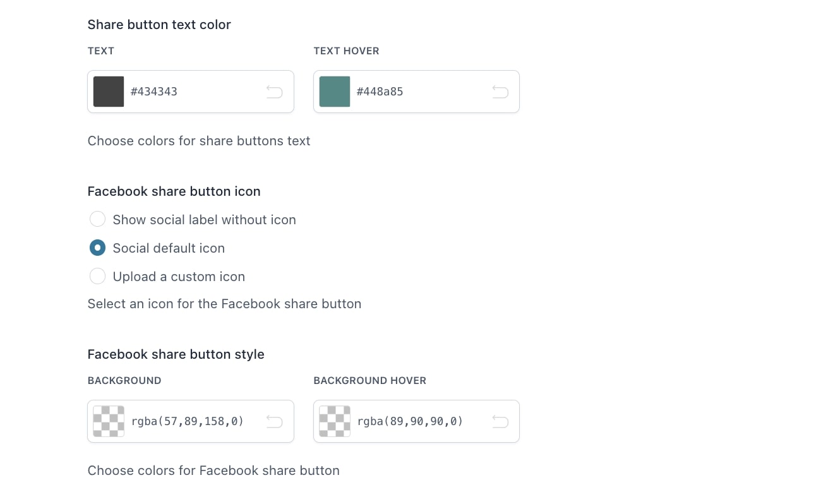This screenshot has height=504, width=821.
Task: Reset the share button Text color
Action: pyautogui.click(x=274, y=92)
